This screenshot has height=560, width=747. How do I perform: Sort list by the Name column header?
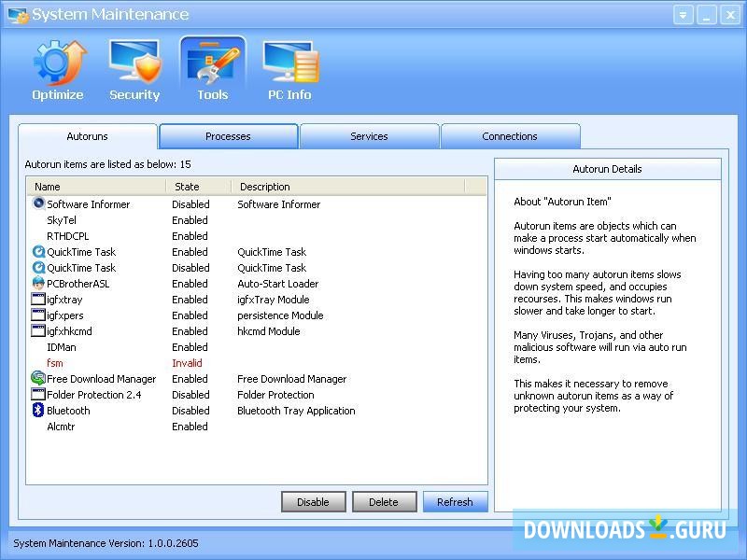pyautogui.click(x=47, y=187)
